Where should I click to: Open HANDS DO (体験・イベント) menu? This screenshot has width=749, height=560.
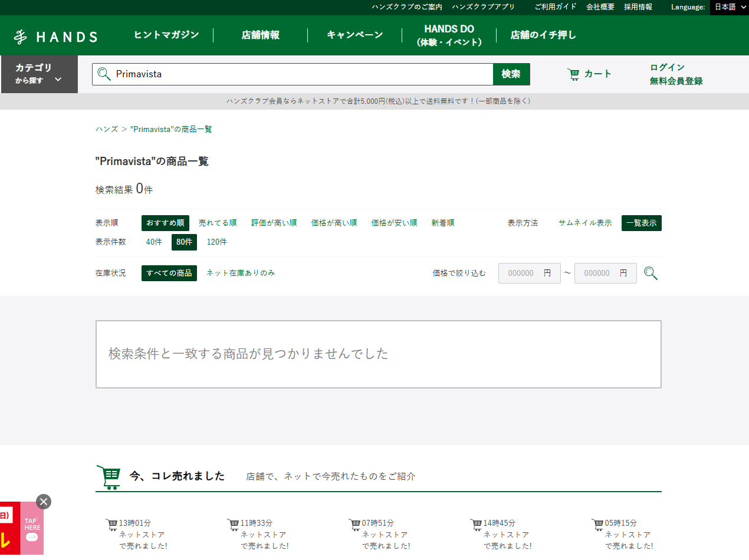click(x=449, y=35)
